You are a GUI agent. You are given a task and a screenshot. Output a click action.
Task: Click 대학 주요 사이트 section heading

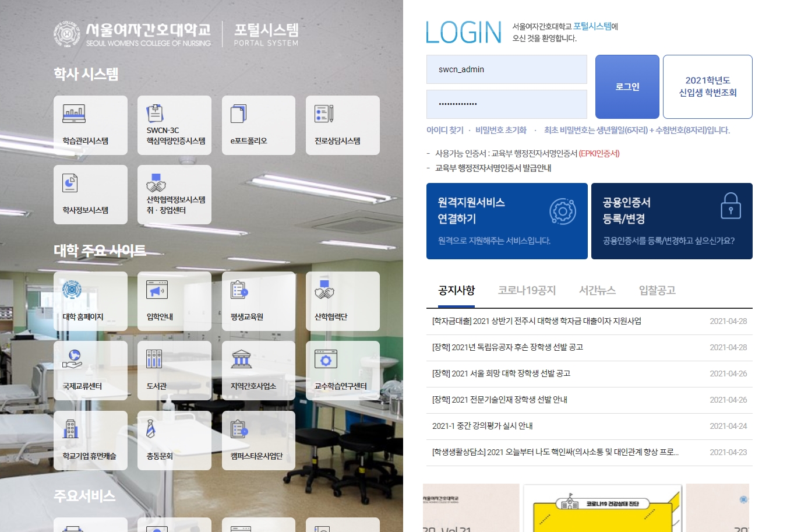[x=100, y=251]
